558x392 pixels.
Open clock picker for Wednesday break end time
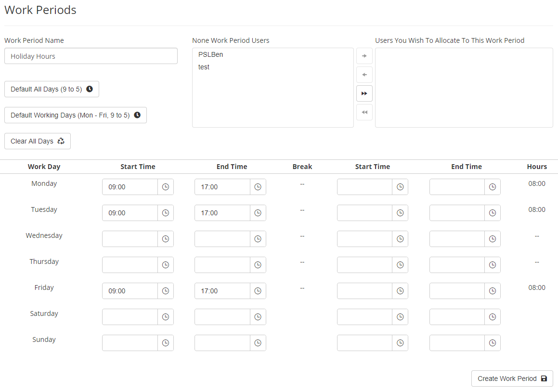(493, 239)
